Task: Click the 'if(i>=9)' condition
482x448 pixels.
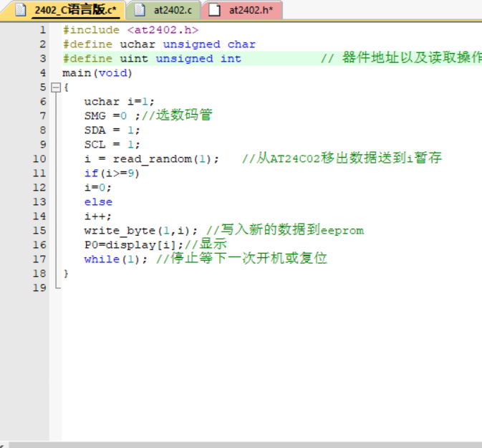Action: pyautogui.click(x=112, y=173)
